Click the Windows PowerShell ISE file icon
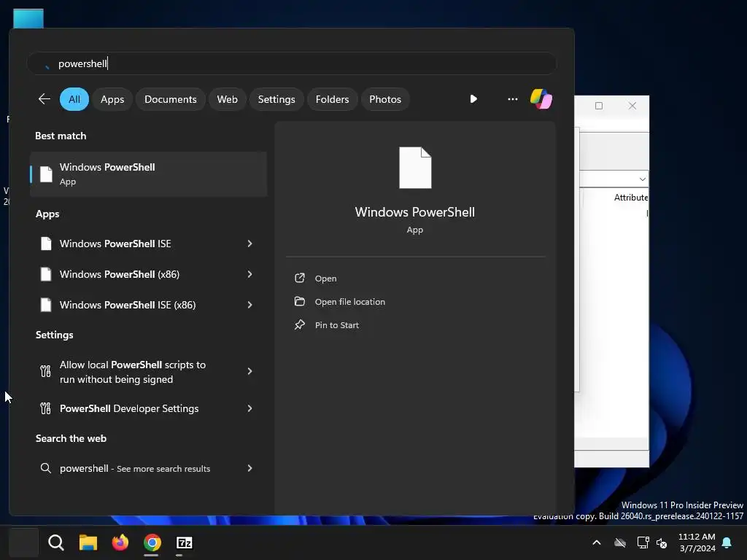This screenshot has width=747, height=560. (46, 244)
